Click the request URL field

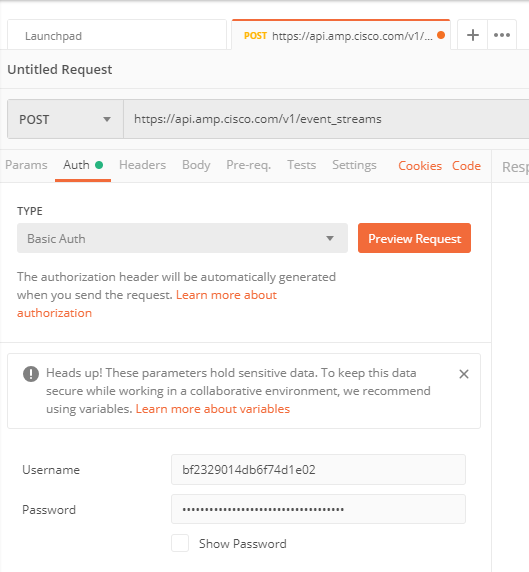[326, 119]
